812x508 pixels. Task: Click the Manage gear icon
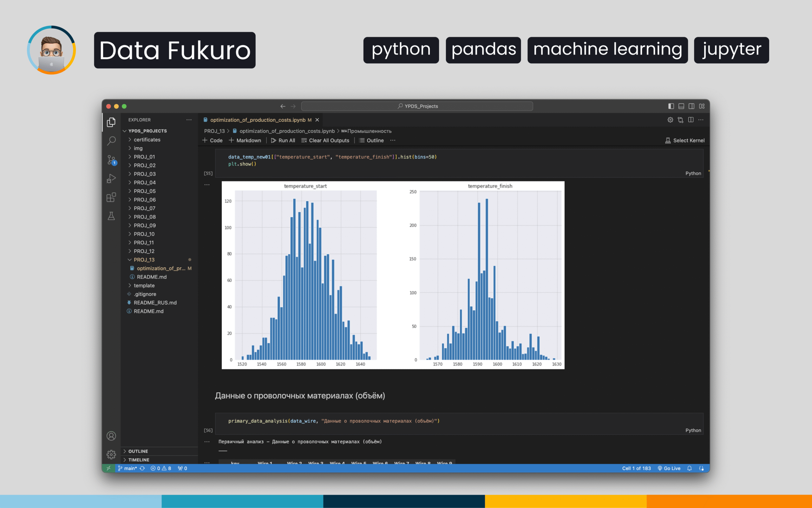(111, 454)
